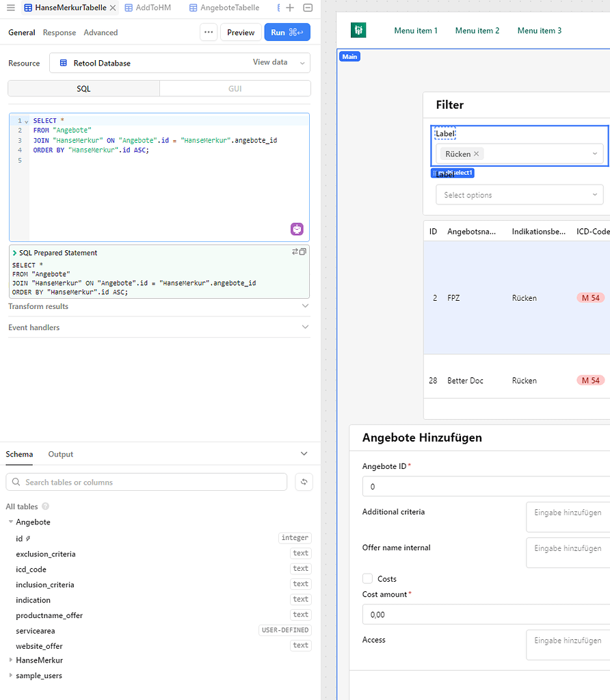Viewport: 610px width, 700px height.
Task: Expand SQL Prepared Statement section
Action: coord(15,253)
